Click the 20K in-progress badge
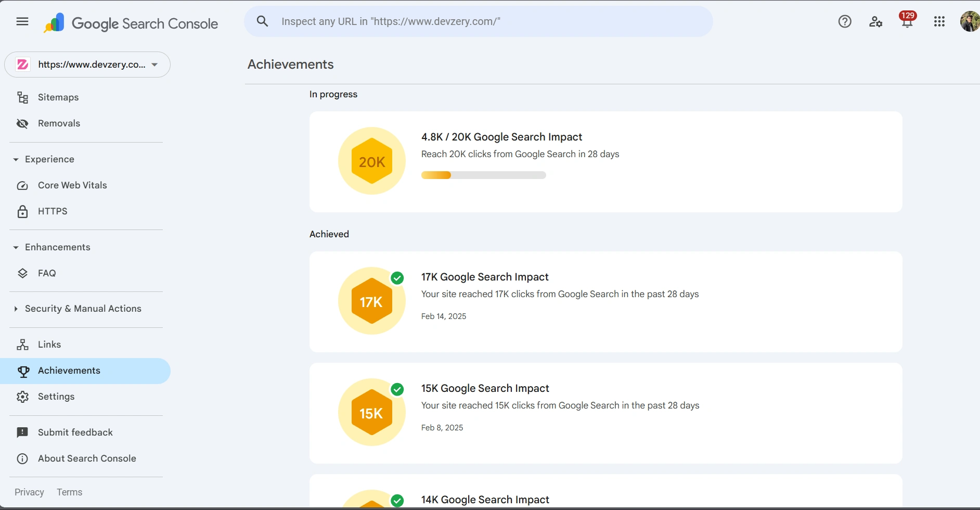980x510 pixels. pos(371,161)
